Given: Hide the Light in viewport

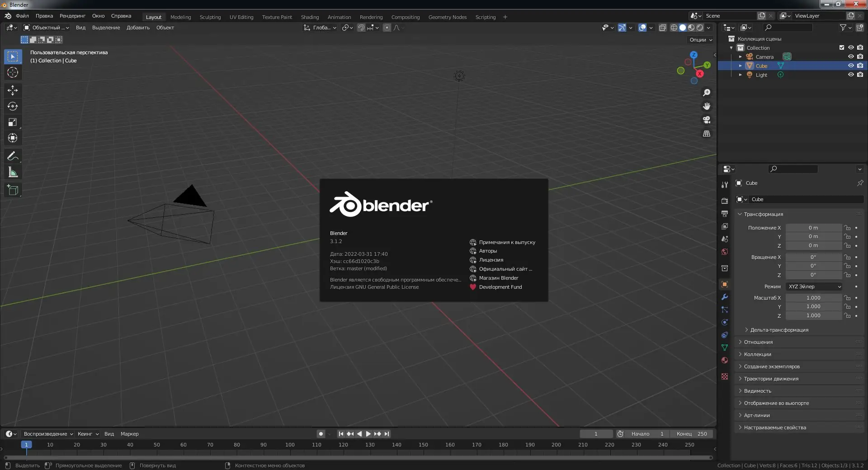Looking at the screenshot, I should click(851, 75).
